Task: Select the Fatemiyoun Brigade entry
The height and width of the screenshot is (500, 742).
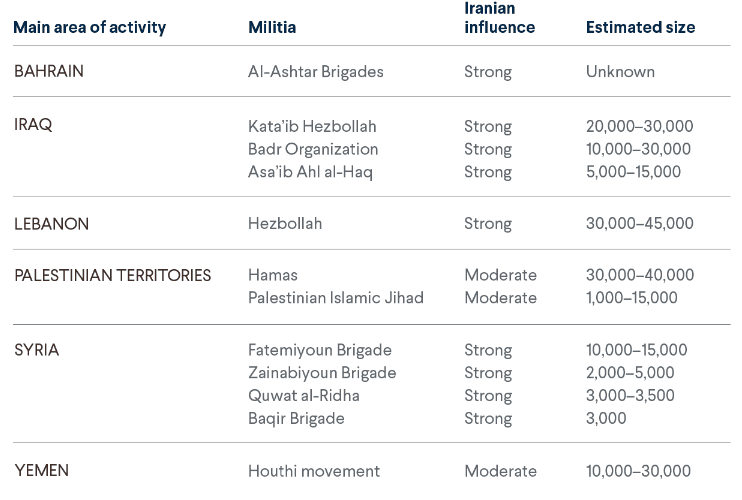Action: tap(320, 350)
